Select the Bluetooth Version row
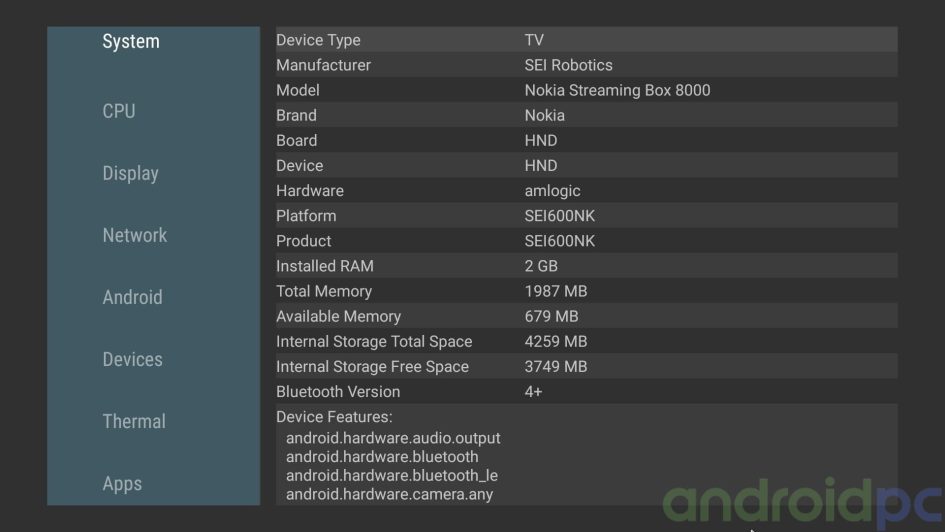Viewport: 945px width, 532px height. (x=586, y=391)
